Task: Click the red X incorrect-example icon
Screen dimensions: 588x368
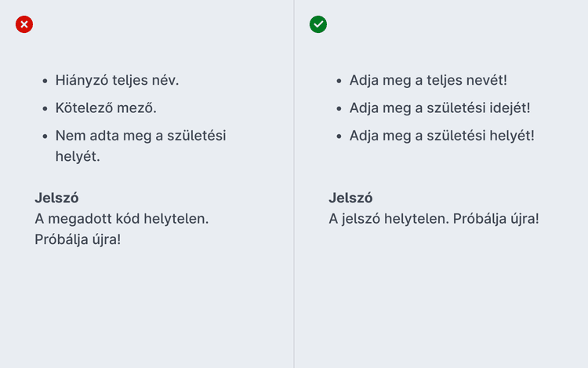Action: [24, 24]
